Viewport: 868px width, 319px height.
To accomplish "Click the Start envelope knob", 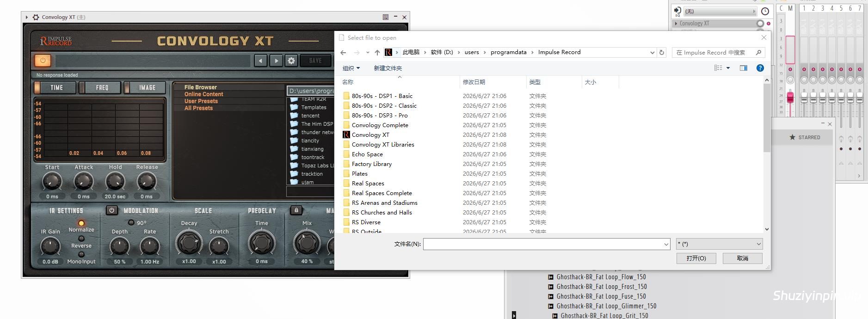I will (x=52, y=182).
